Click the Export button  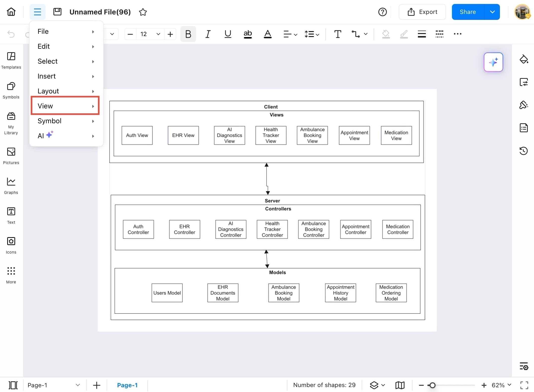[x=422, y=12]
